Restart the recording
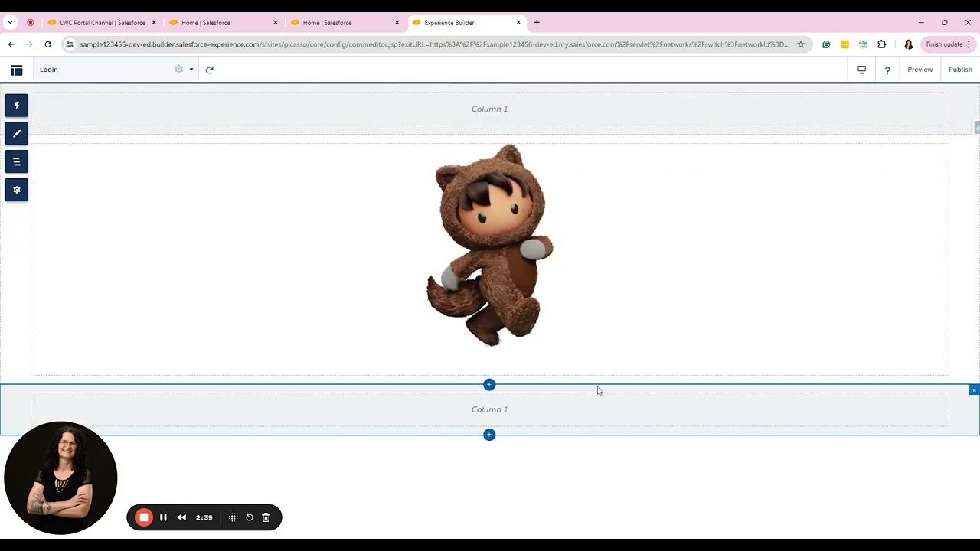The width and height of the screenshot is (980, 551). click(x=250, y=517)
